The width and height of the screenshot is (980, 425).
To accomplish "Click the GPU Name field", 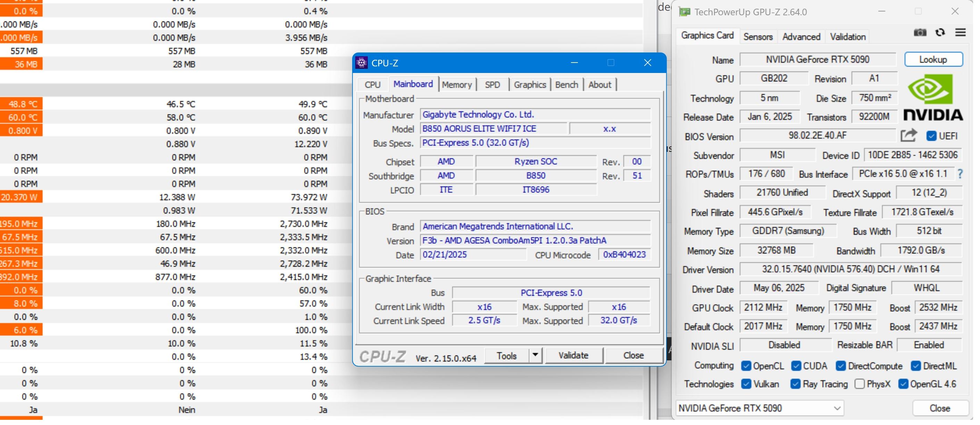I will click(x=817, y=60).
